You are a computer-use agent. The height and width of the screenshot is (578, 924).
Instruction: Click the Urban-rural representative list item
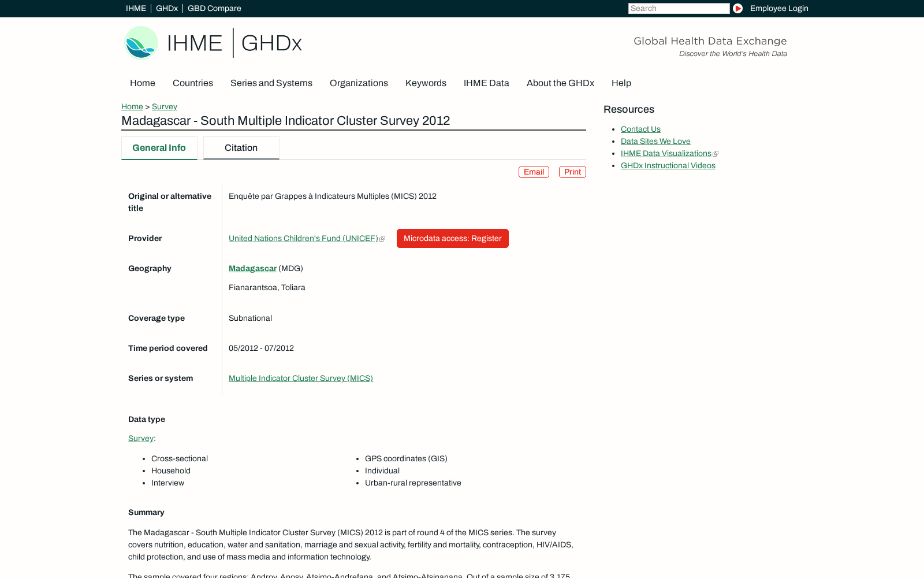pyautogui.click(x=413, y=483)
